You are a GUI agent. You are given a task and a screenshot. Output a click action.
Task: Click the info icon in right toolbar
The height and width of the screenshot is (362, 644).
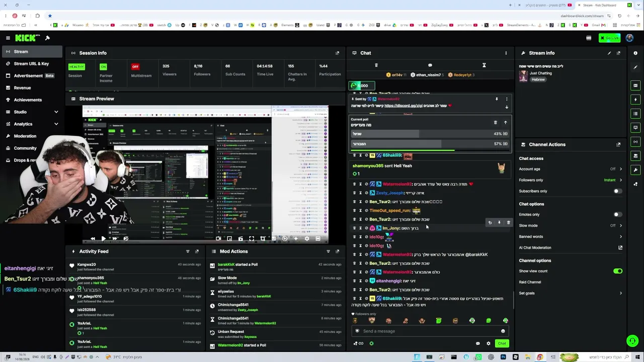pos(635,53)
